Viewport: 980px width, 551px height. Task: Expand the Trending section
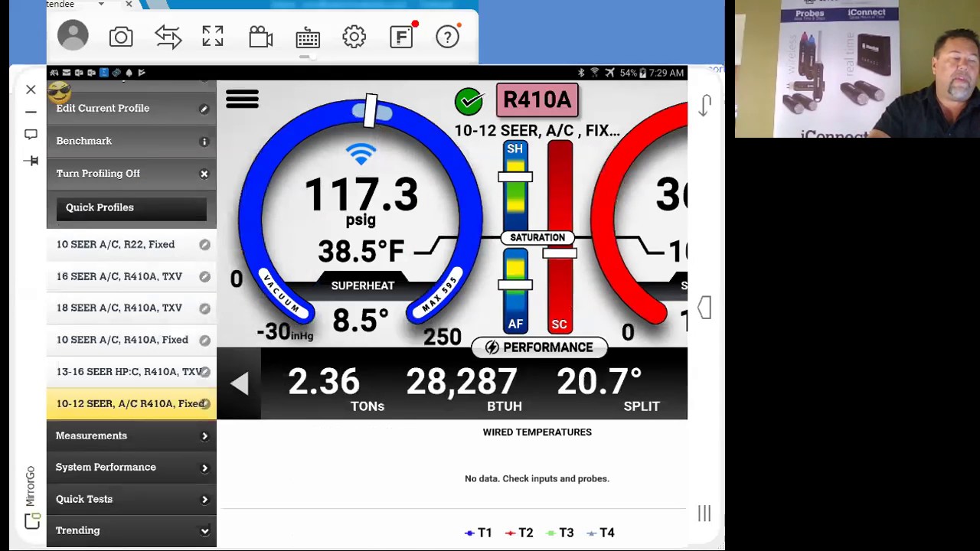pos(132,530)
